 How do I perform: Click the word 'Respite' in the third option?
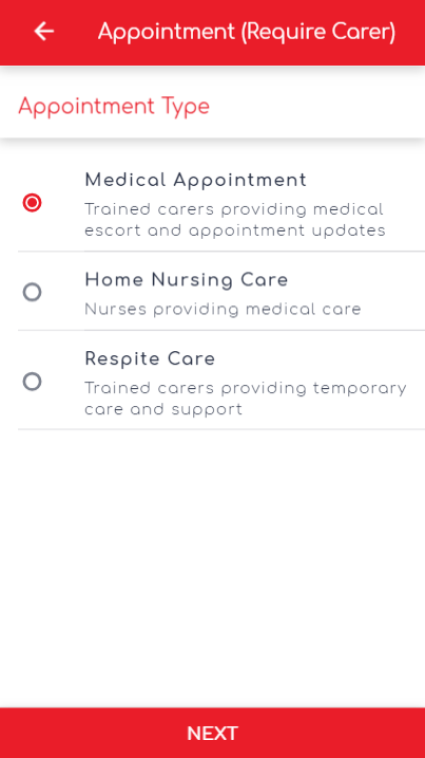click(123, 360)
